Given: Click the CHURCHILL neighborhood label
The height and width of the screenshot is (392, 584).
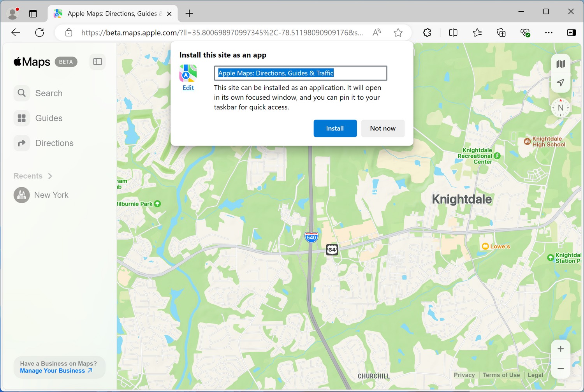Looking at the screenshot, I should [x=374, y=376].
